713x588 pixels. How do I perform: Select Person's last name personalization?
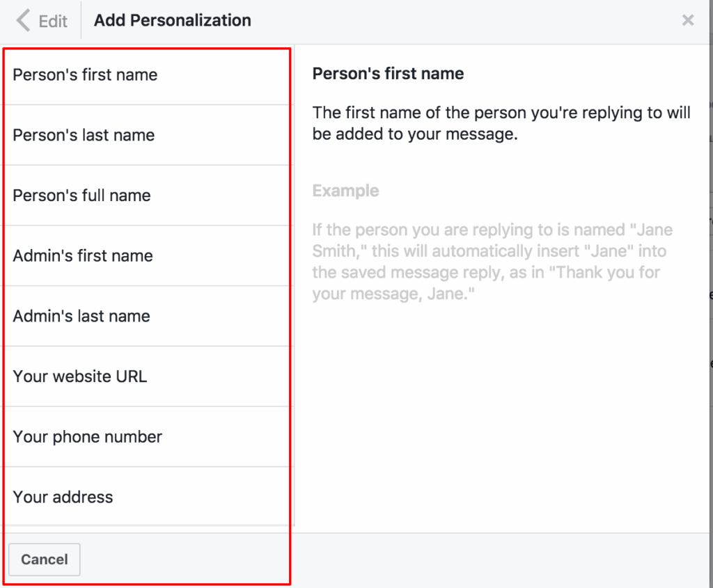pos(84,135)
